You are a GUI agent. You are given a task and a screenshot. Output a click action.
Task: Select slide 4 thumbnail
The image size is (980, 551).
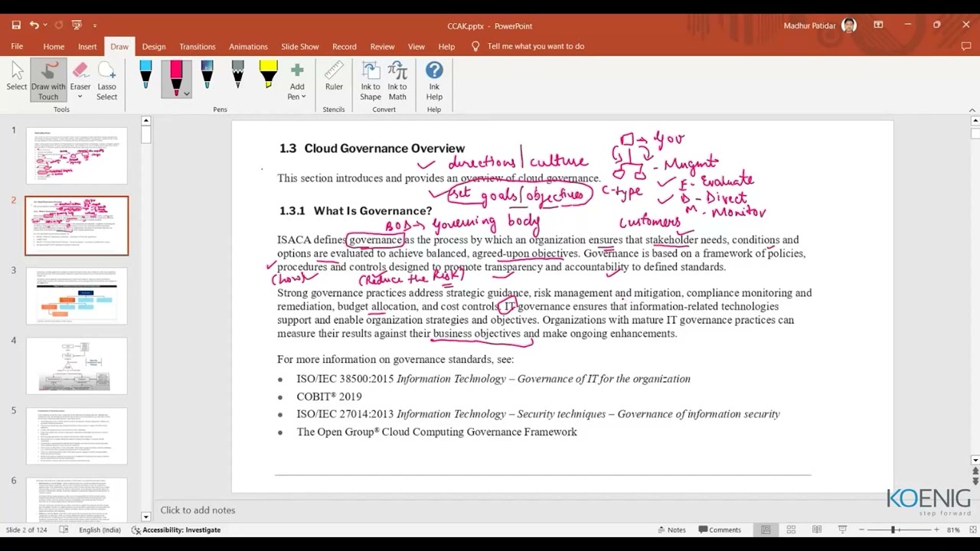[77, 366]
